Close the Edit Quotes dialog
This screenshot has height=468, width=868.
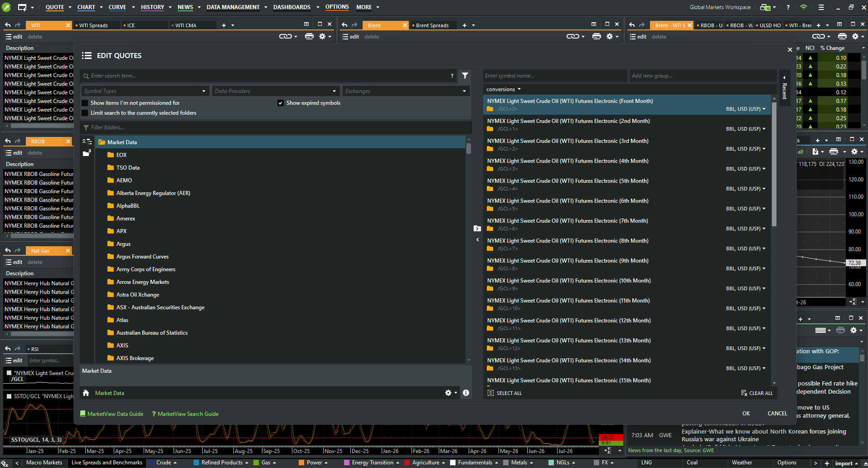click(790, 49)
